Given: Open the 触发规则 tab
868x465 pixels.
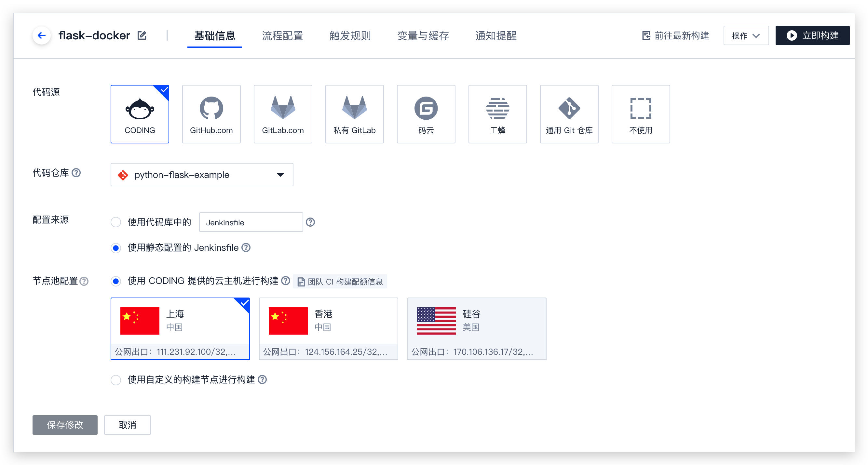Looking at the screenshot, I should click(350, 36).
